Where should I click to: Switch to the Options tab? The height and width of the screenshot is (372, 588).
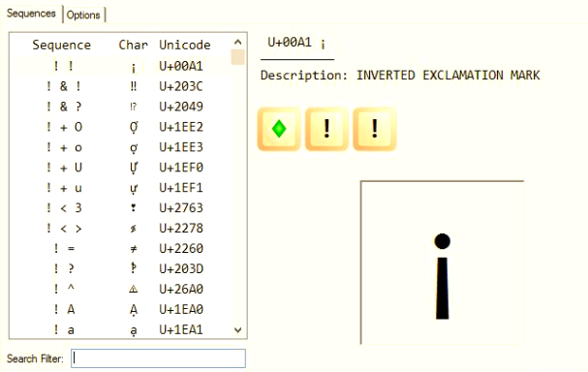(83, 15)
